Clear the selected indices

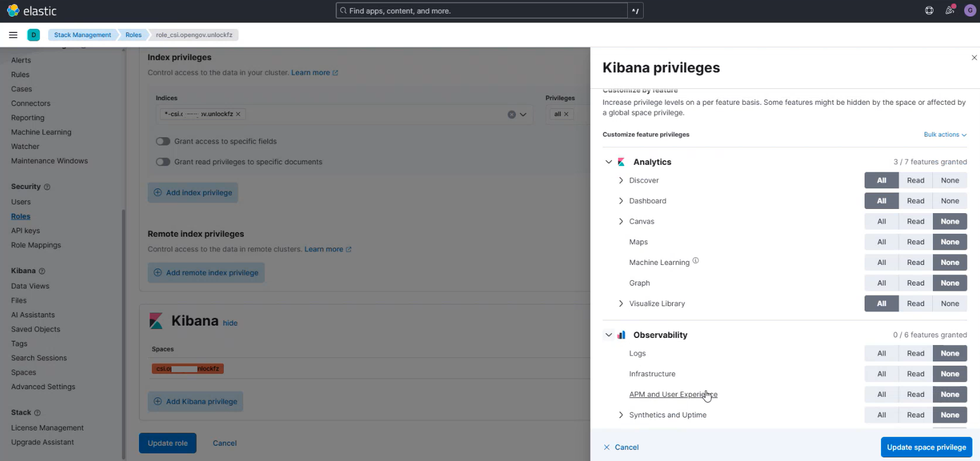[x=512, y=114]
